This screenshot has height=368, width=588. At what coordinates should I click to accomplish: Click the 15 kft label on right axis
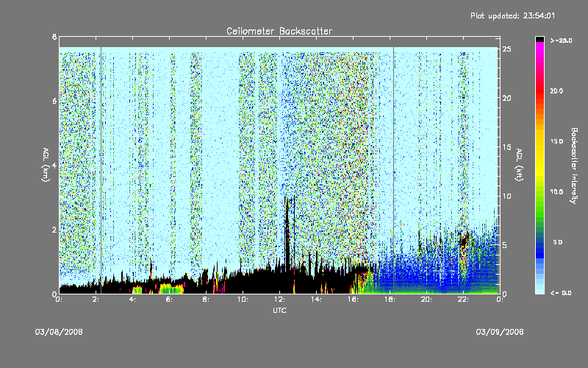point(507,147)
